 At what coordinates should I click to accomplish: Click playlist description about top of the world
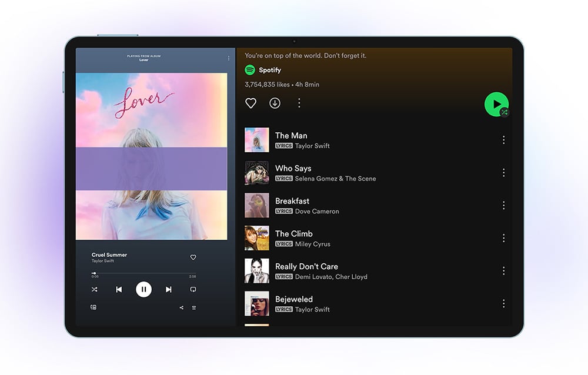point(306,55)
